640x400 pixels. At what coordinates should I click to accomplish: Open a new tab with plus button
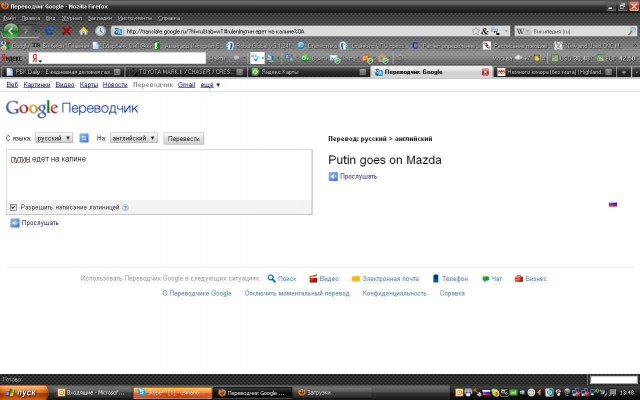coord(624,72)
